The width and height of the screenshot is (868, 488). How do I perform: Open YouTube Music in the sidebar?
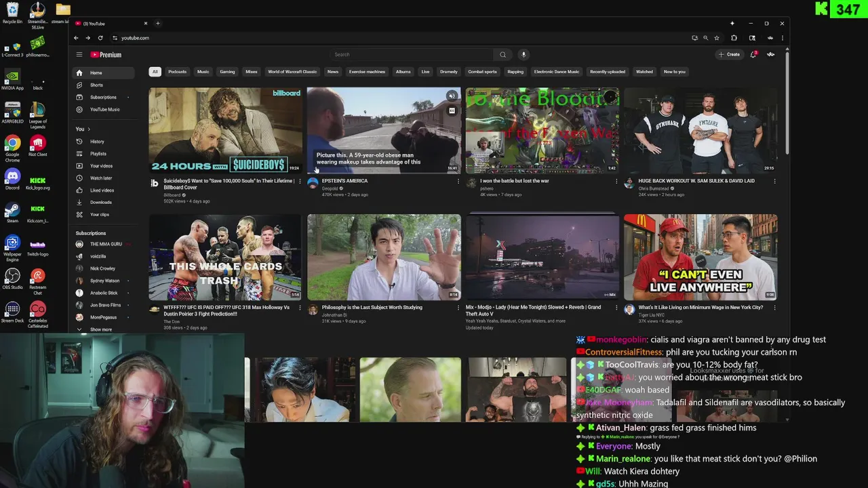[x=102, y=109]
